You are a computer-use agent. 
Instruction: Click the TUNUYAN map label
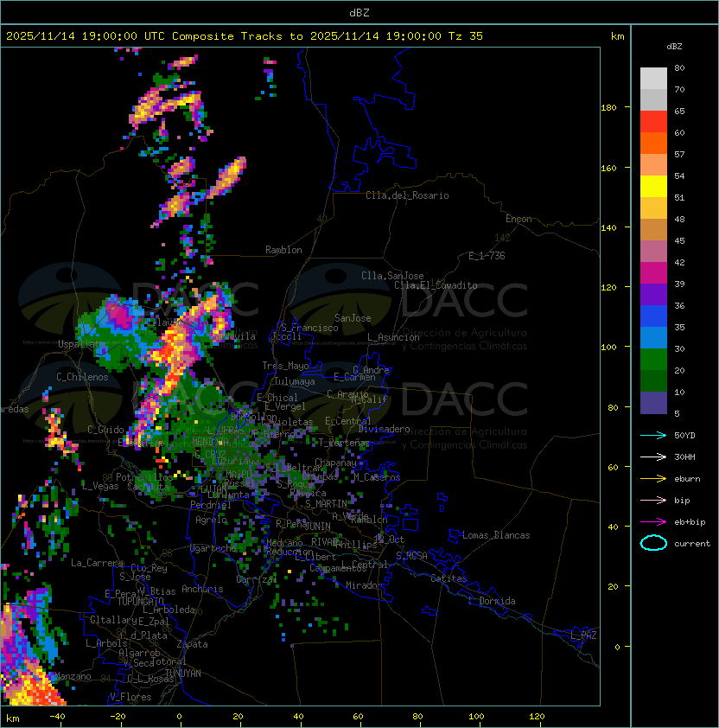(183, 674)
